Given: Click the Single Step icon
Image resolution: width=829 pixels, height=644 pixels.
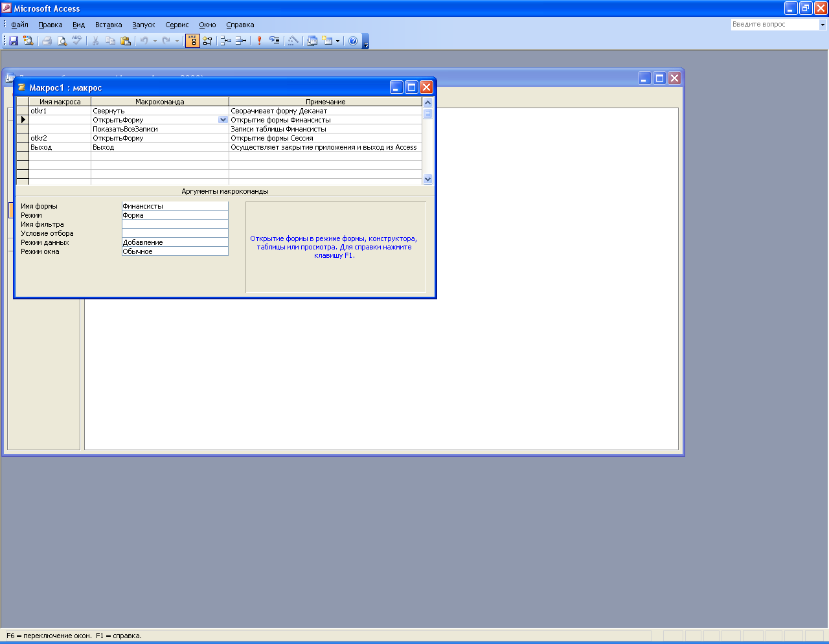Looking at the screenshot, I should click(275, 41).
